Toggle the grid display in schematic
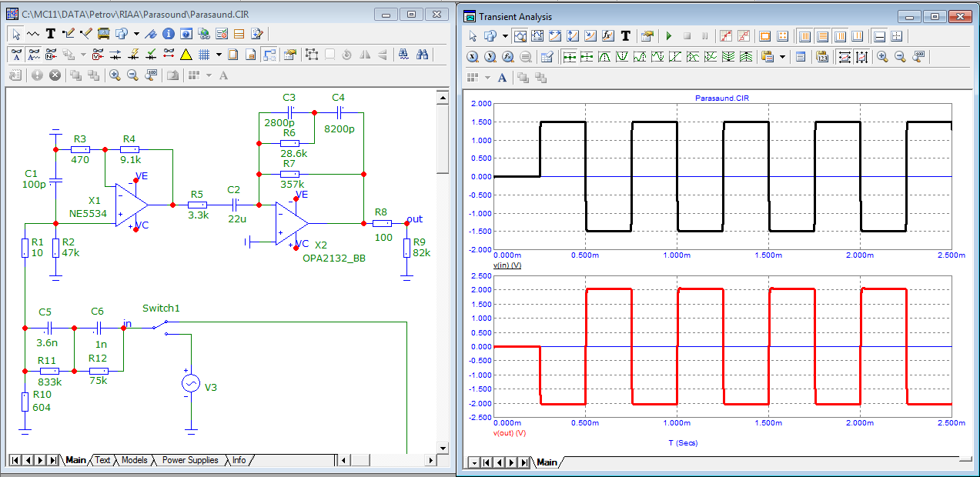Screen dimensions: 980x477 point(205,55)
